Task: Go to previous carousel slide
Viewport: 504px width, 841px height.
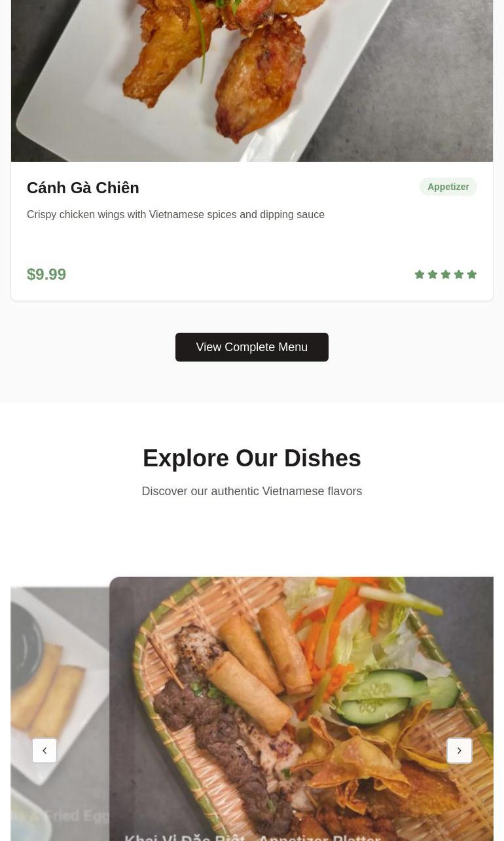Action: tap(45, 751)
